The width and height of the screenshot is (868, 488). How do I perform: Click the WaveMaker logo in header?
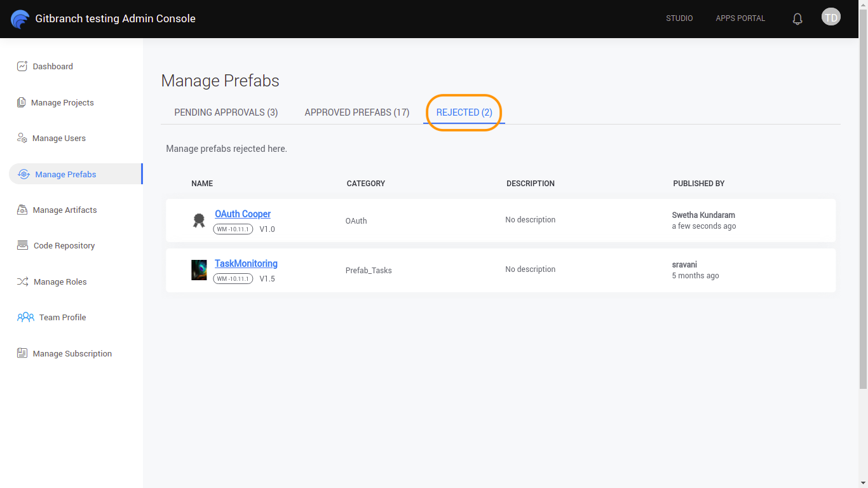20,19
